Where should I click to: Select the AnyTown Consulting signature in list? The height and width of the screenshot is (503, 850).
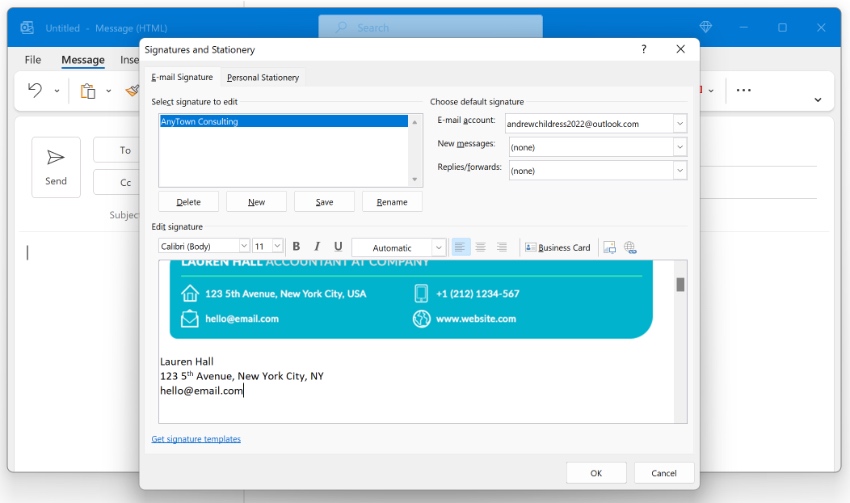(x=284, y=121)
